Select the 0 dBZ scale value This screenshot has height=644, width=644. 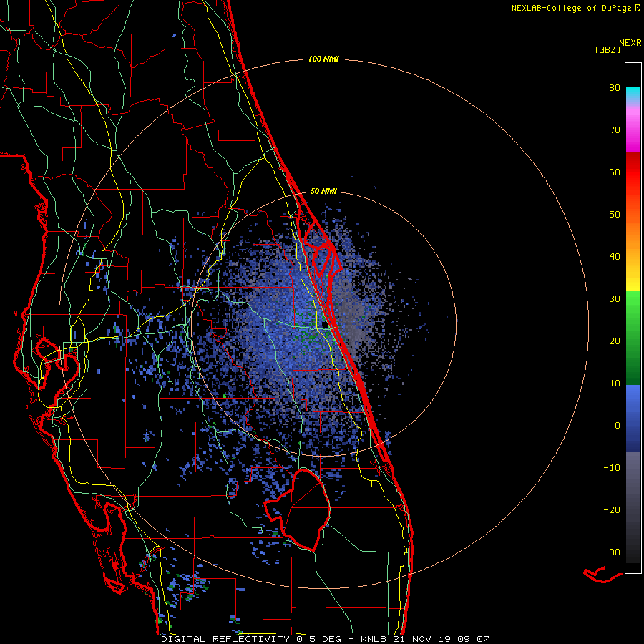point(618,426)
